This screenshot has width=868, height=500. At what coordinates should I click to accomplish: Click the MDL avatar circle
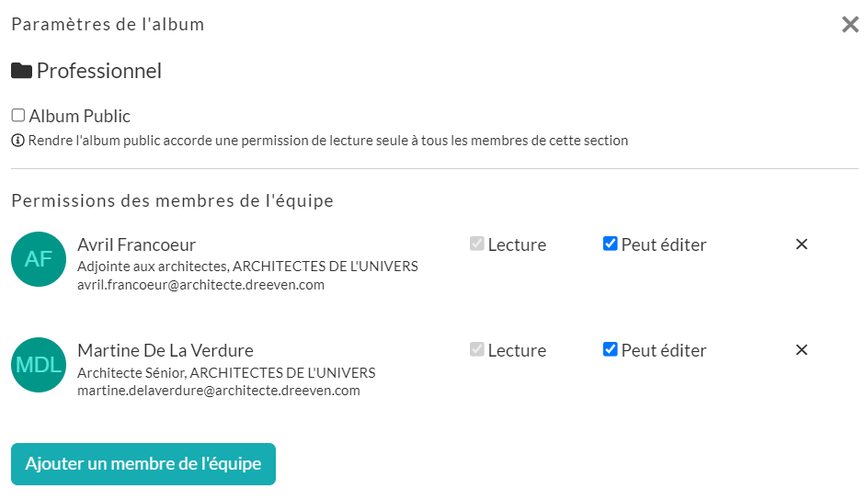click(39, 365)
